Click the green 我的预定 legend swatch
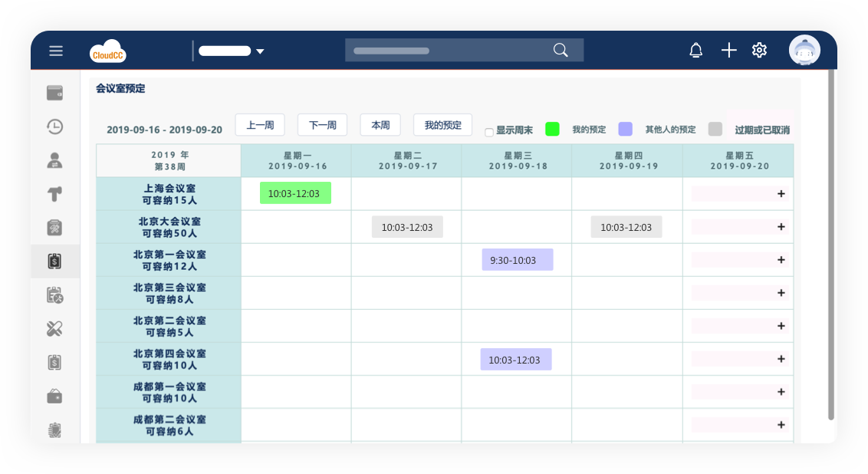The height and width of the screenshot is (474, 868). [x=552, y=129]
